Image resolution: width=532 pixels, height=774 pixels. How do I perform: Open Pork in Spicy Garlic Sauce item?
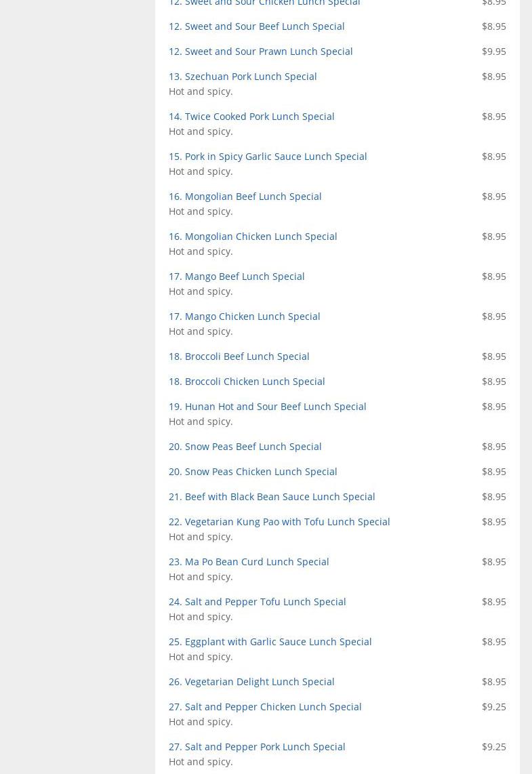click(268, 157)
